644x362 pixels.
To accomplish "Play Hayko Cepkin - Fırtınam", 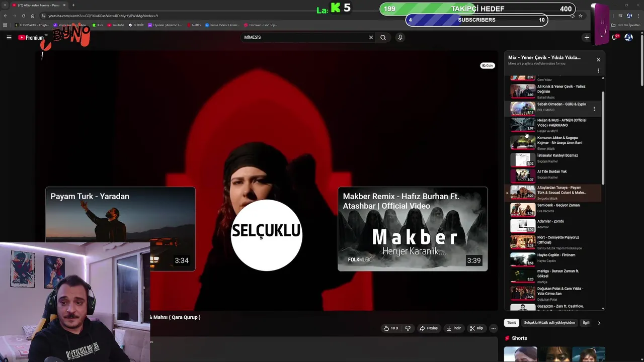I will (x=553, y=259).
